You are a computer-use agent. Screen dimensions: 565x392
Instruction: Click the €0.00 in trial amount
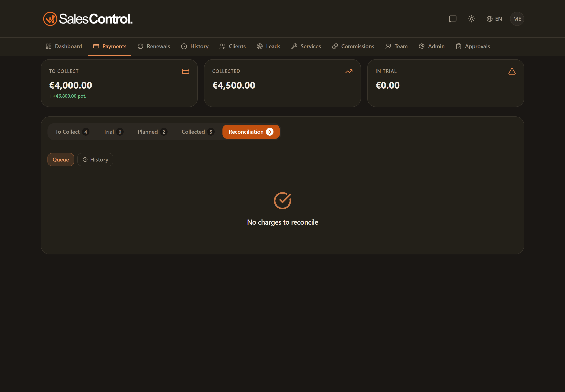[387, 85]
